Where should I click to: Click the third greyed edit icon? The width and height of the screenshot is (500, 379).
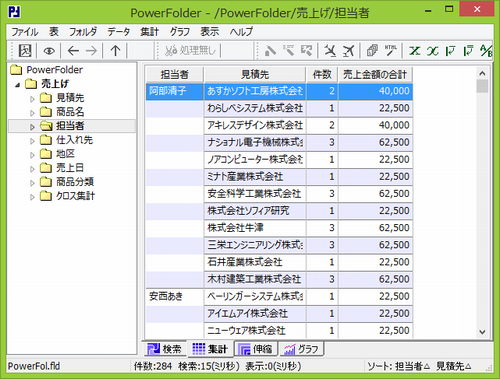click(x=307, y=51)
